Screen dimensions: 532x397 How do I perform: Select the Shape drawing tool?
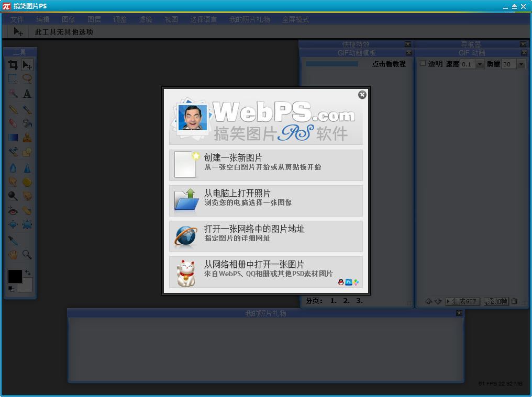[x=27, y=152]
